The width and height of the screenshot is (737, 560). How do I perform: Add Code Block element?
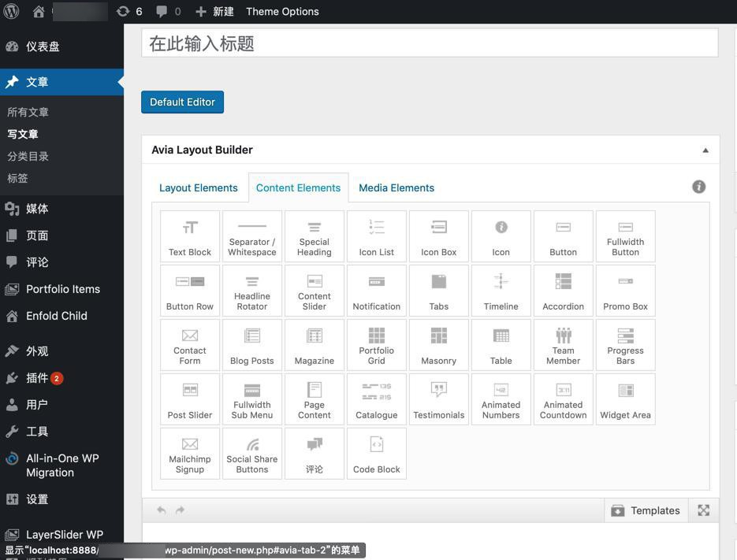click(377, 454)
